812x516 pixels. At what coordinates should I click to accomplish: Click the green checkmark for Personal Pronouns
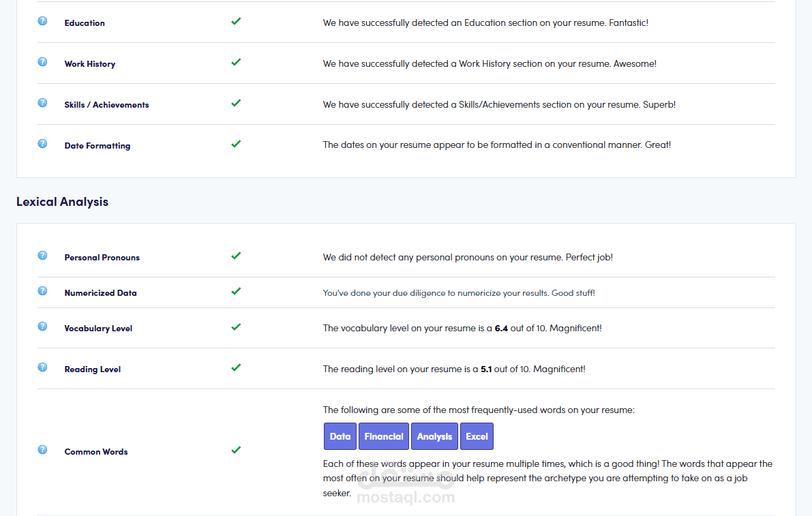(x=236, y=256)
